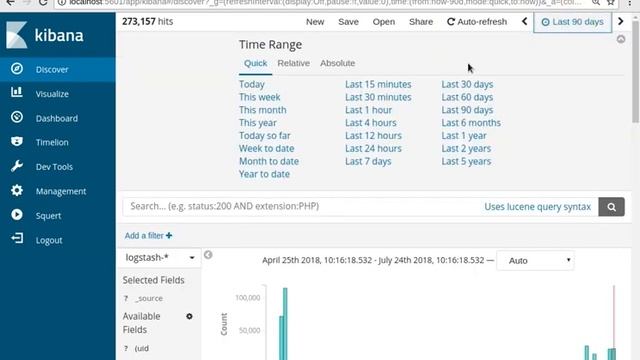The width and height of the screenshot is (640, 360).
Task: Click Save in top menu
Action: tap(348, 22)
